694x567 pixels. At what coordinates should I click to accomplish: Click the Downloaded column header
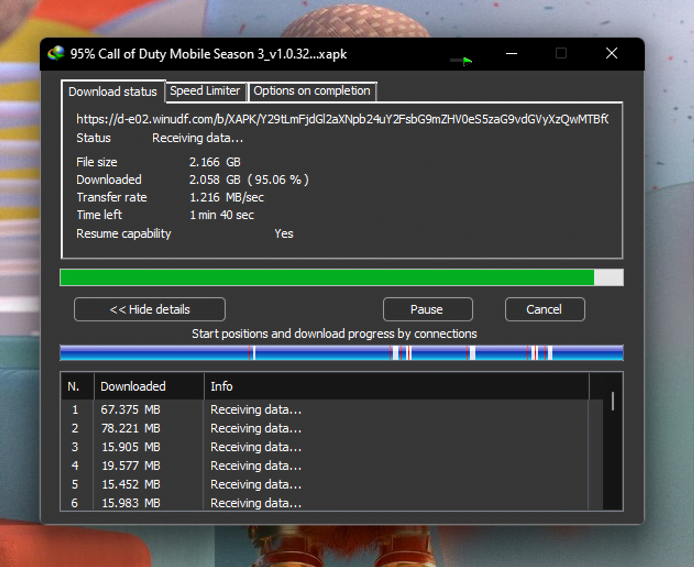tap(149, 386)
